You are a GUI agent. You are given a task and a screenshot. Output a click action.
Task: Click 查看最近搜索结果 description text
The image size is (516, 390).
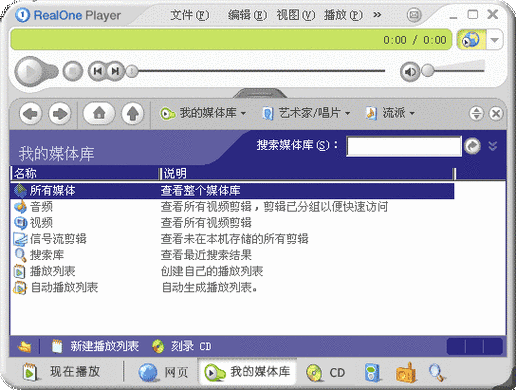coord(206,255)
